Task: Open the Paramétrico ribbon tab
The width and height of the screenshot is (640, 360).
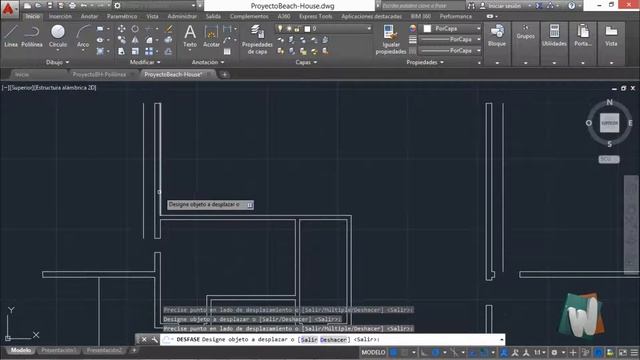Action: [x=122, y=16]
